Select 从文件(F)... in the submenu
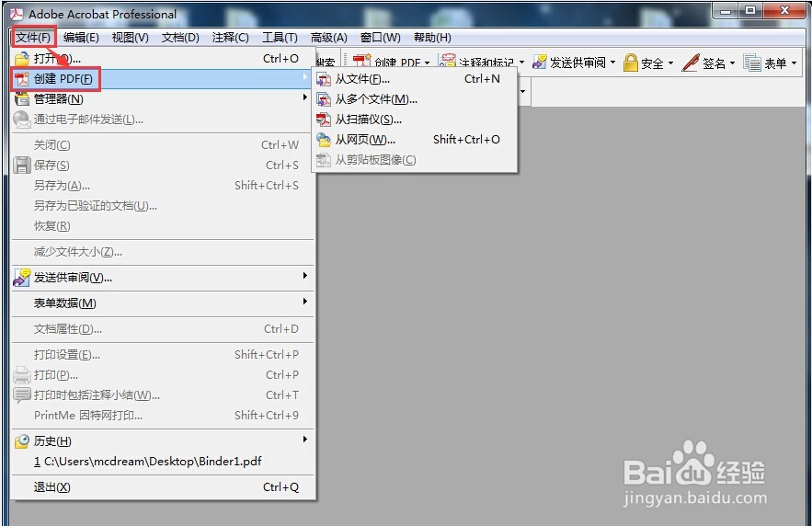 pos(415,79)
